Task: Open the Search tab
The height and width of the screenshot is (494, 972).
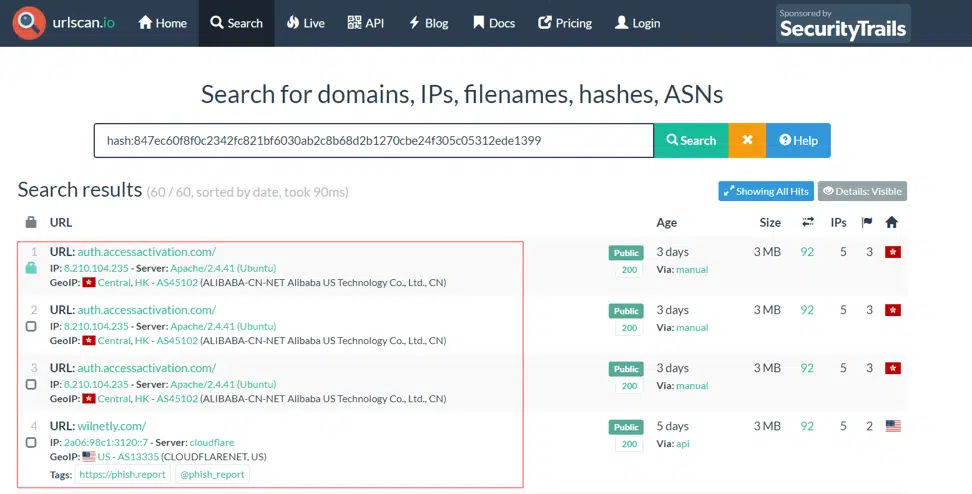Action: click(x=236, y=23)
